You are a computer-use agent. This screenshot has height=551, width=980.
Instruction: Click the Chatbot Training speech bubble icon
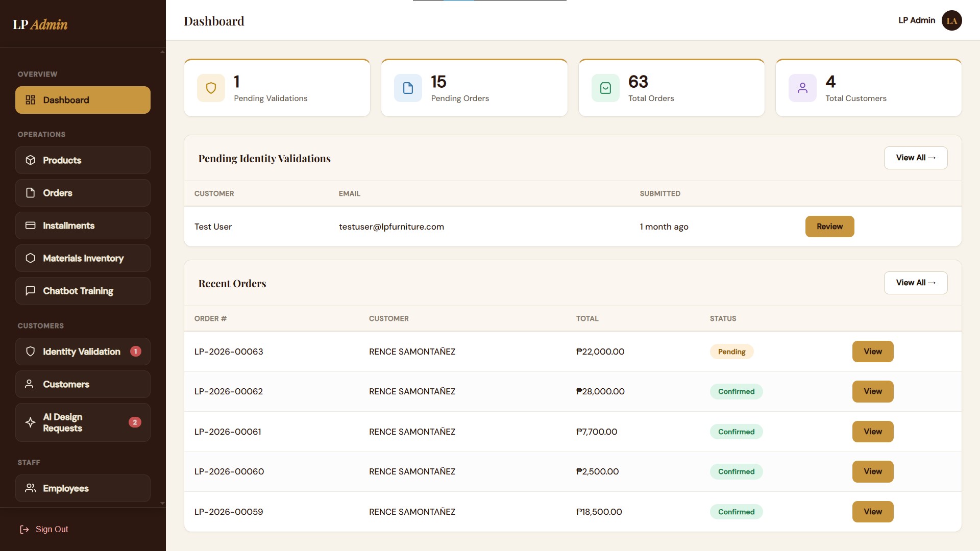[31, 291]
